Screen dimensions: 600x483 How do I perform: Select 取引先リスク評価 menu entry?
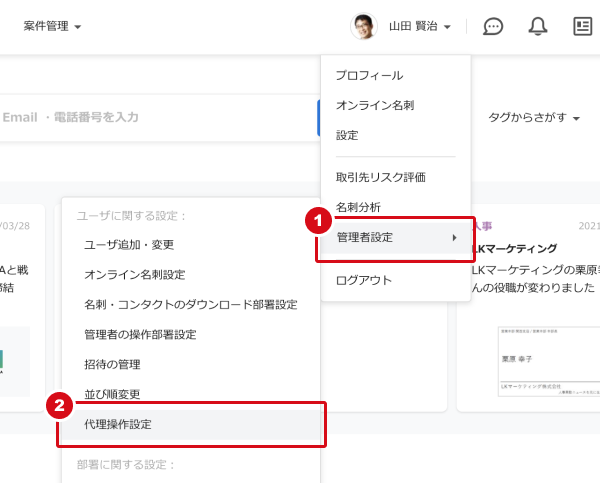[x=381, y=177]
